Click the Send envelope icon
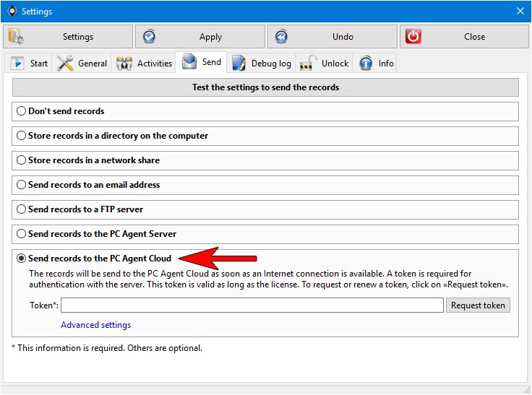 tap(189, 61)
